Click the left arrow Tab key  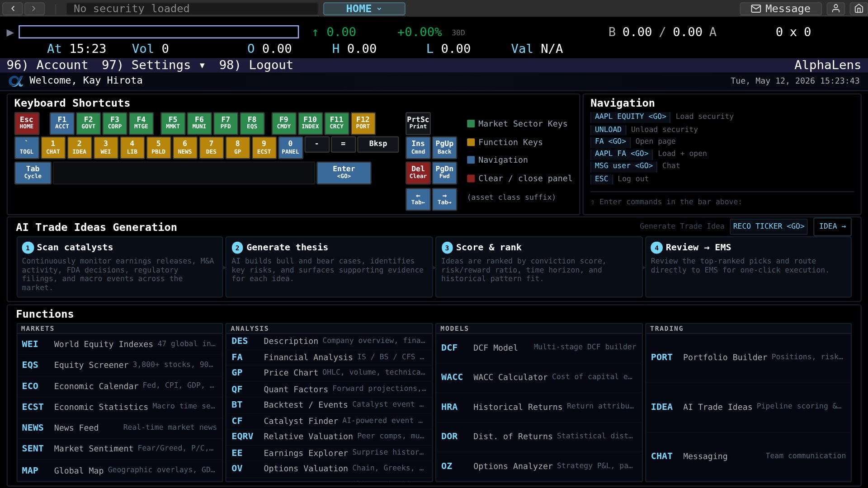[x=418, y=199]
